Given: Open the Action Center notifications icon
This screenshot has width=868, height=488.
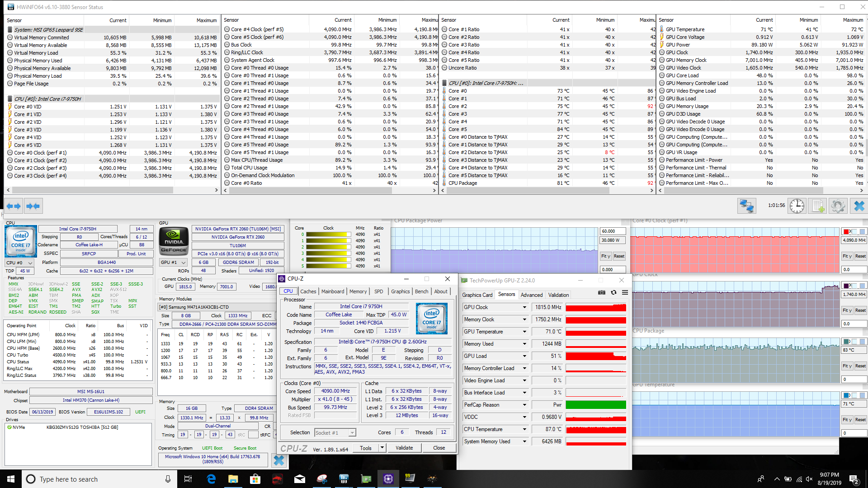Looking at the screenshot, I should (854, 479).
